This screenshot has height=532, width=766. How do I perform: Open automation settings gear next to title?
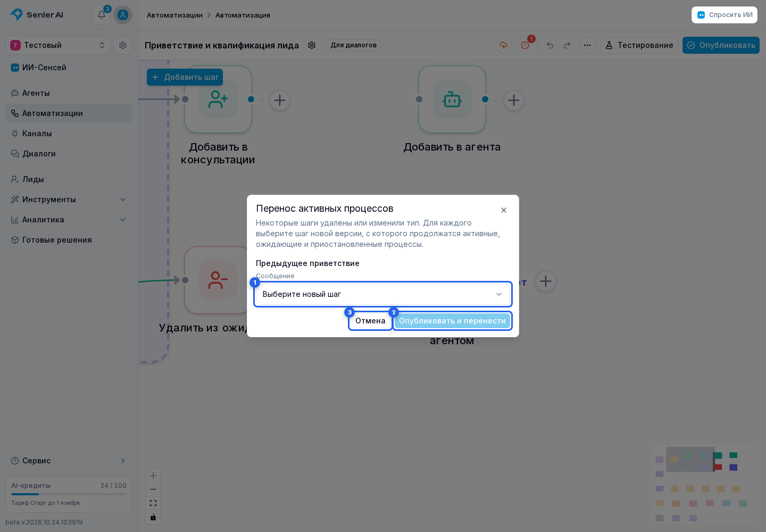click(312, 45)
